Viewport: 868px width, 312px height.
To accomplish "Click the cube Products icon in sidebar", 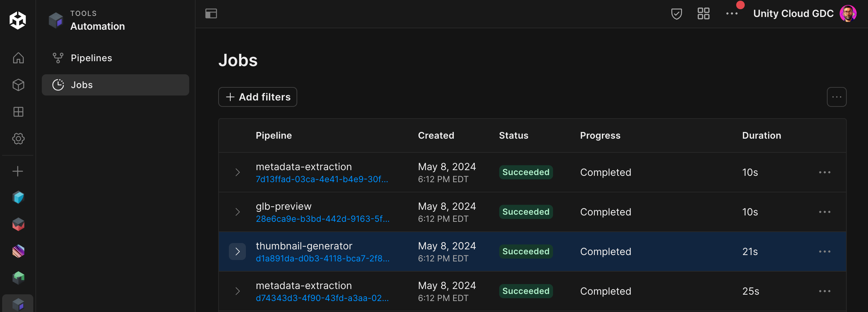I will 18,85.
